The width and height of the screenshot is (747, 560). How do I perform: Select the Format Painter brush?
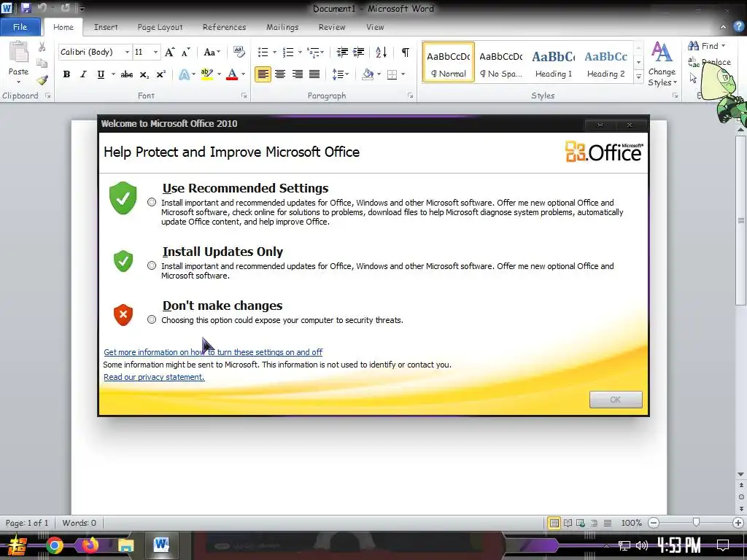(42, 80)
